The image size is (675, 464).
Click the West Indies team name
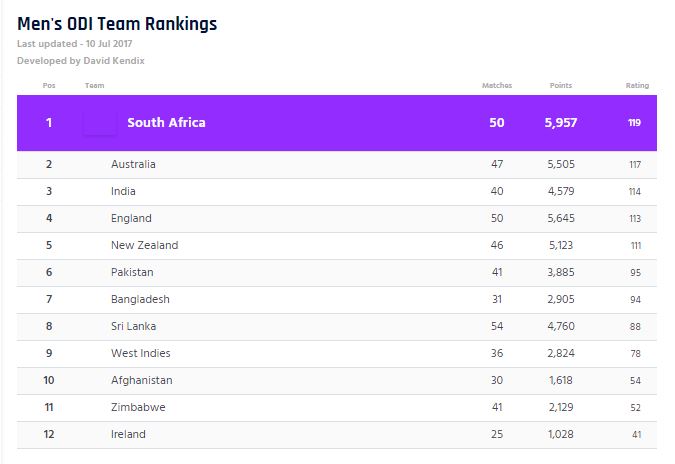140,353
